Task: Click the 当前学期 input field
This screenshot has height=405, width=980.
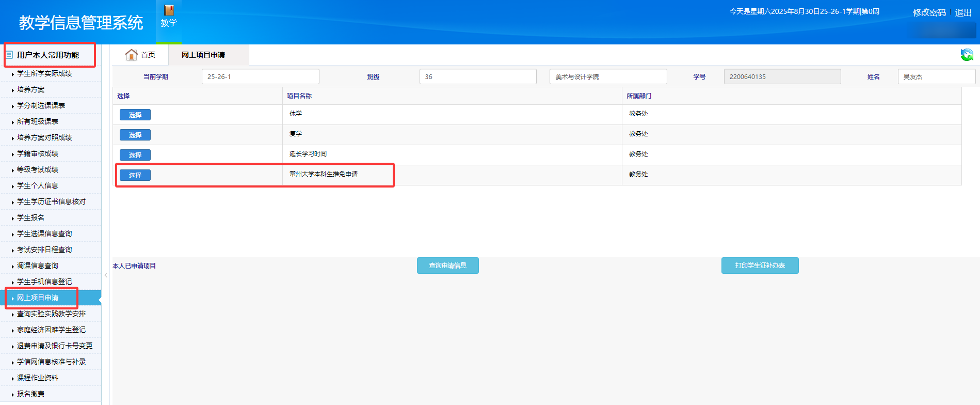Action: click(260, 76)
